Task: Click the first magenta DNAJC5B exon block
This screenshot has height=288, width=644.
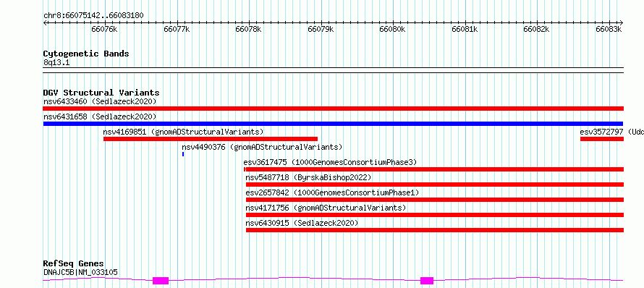Action: [x=161, y=281]
